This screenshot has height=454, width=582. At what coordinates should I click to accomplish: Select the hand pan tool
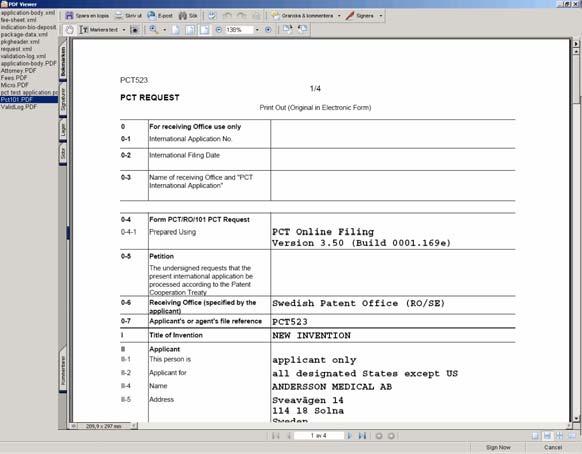click(69, 30)
